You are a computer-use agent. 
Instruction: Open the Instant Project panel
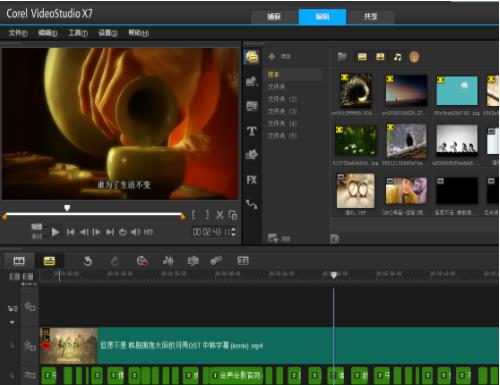252,81
